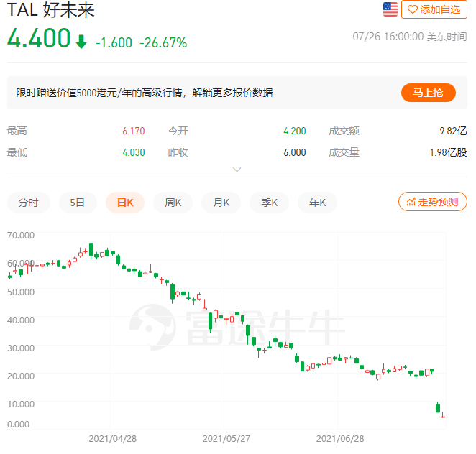The width and height of the screenshot is (476, 454).
Task: Click the price change value -1.600
Action: (x=114, y=43)
